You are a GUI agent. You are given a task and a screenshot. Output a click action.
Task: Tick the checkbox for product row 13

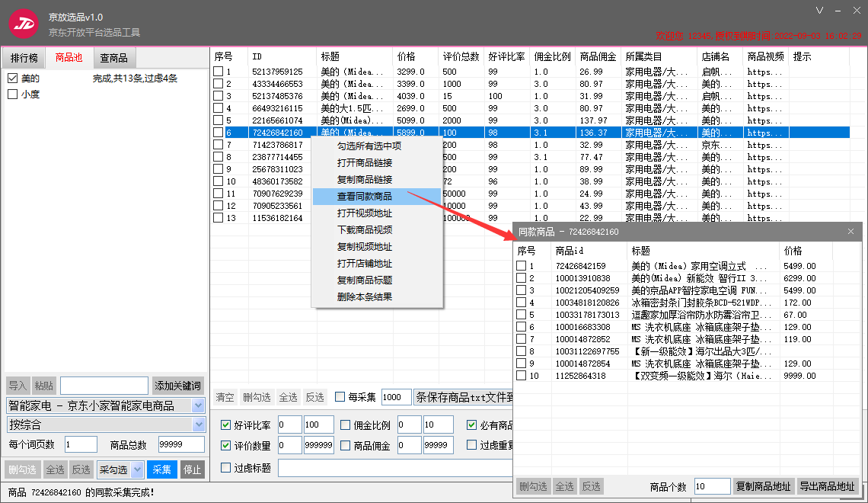pyautogui.click(x=218, y=218)
